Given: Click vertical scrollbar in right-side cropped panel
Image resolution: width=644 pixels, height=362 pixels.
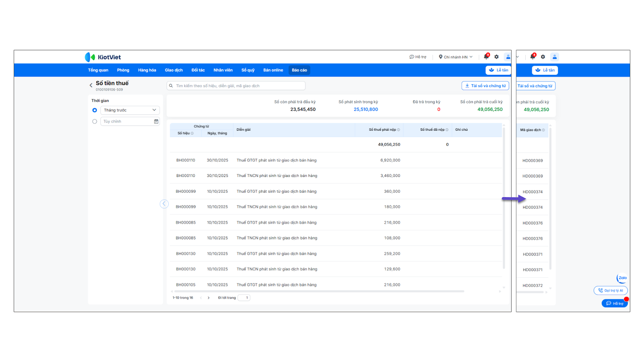Looking at the screenshot, I should pos(550,199).
